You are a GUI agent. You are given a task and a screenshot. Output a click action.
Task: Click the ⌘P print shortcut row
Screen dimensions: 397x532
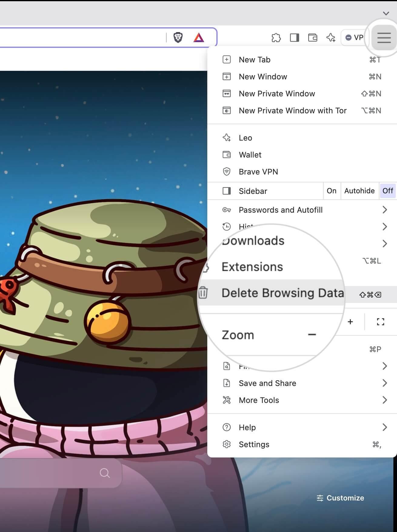(x=375, y=349)
